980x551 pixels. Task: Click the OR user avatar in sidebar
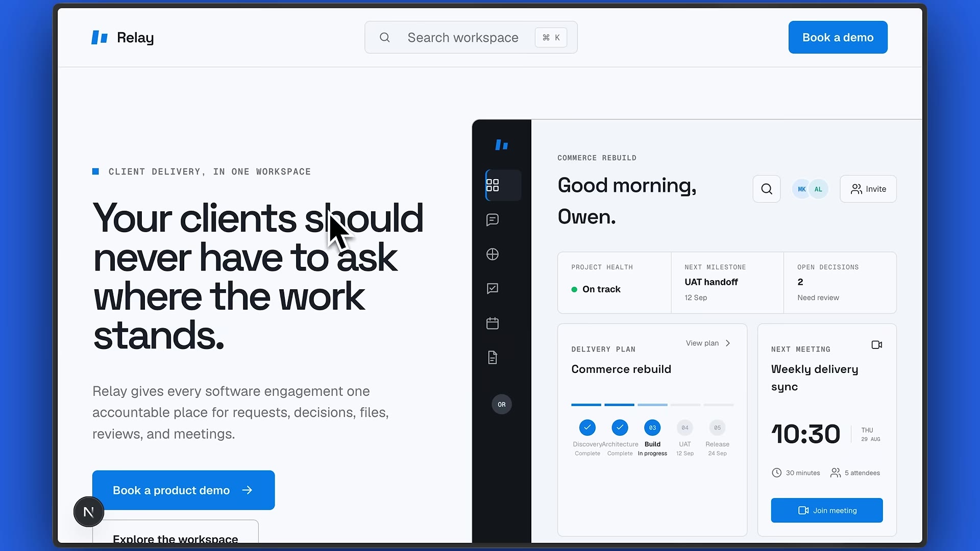(x=502, y=405)
